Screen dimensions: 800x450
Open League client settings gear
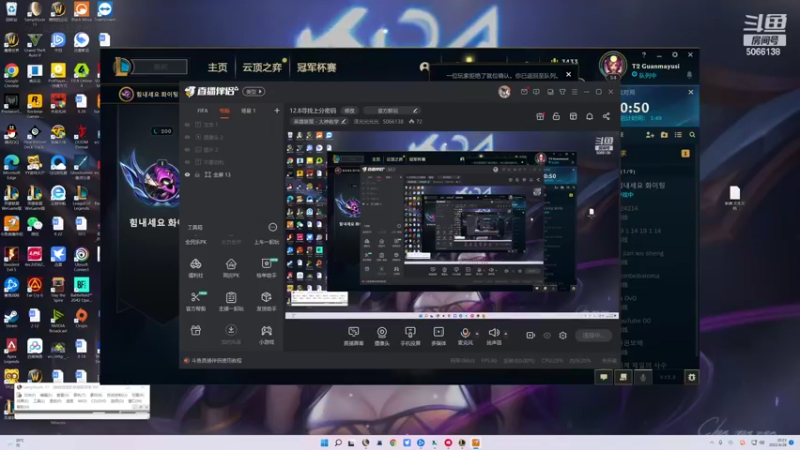(x=674, y=55)
